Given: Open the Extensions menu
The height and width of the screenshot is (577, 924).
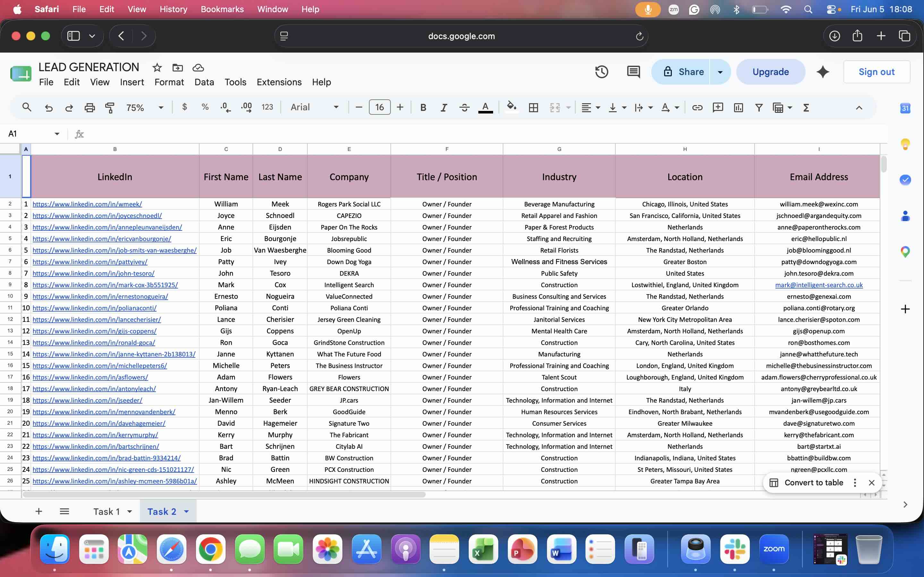Looking at the screenshot, I should [279, 82].
